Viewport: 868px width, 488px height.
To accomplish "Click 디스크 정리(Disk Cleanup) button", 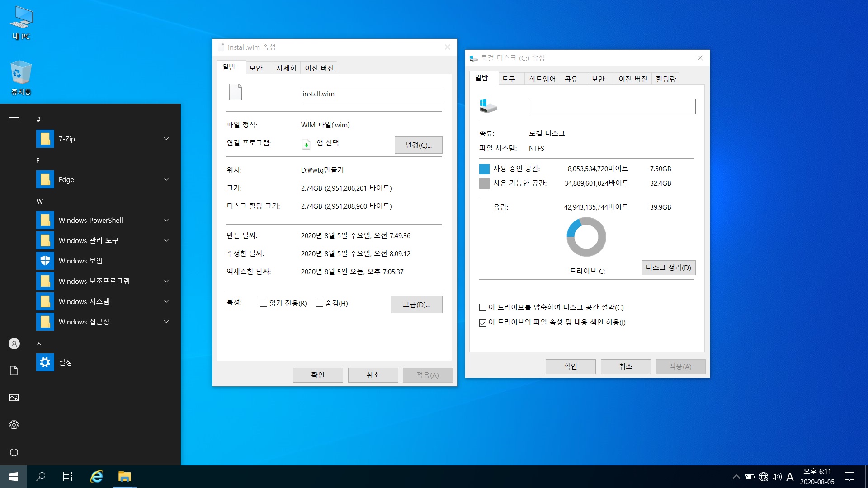I will 668,267.
